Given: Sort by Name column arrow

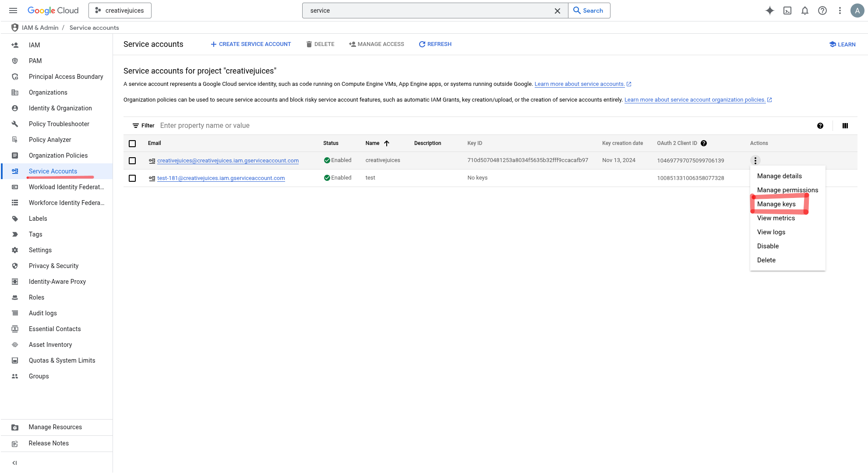Looking at the screenshot, I should click(x=387, y=143).
